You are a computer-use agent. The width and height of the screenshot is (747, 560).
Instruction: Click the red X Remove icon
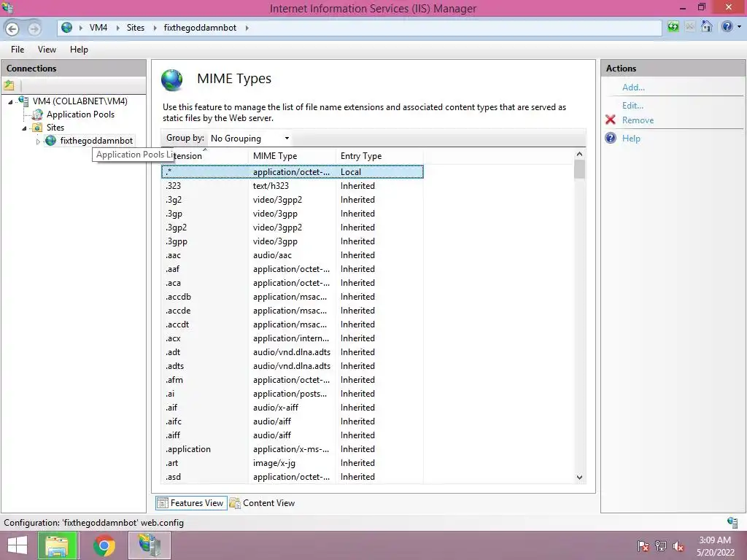tap(611, 120)
